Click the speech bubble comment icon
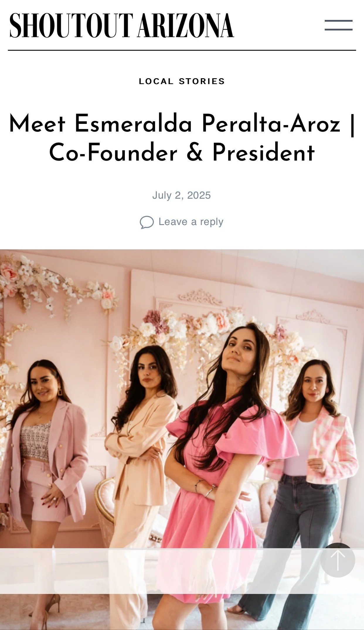Image resolution: width=364 pixels, height=630 pixels. coord(147,222)
